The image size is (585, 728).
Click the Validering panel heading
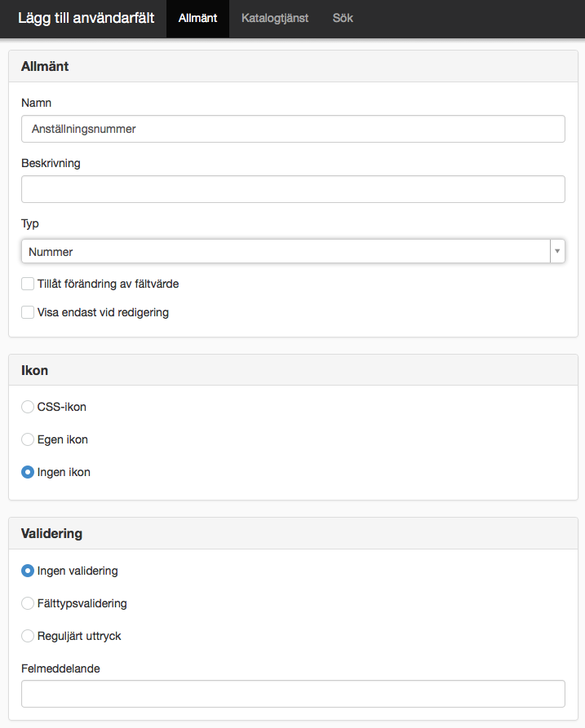(x=51, y=533)
